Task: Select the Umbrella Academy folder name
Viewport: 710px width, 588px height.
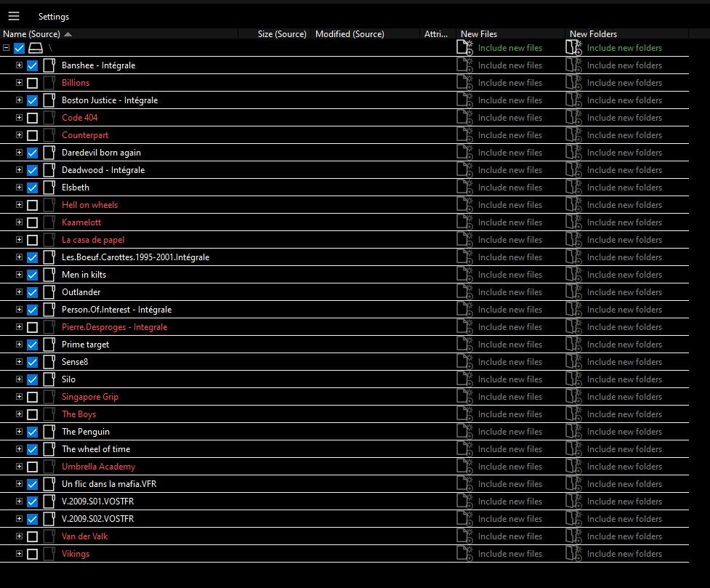Action: click(98, 466)
